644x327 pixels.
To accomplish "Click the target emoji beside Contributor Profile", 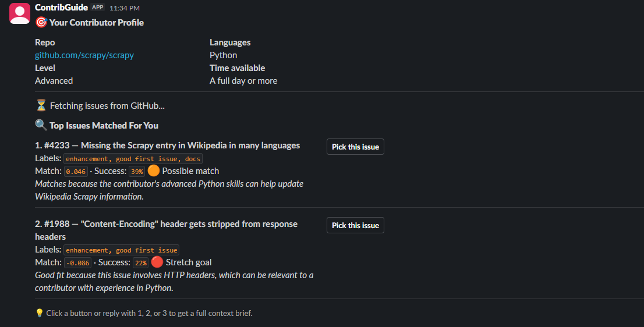I will click(x=41, y=22).
